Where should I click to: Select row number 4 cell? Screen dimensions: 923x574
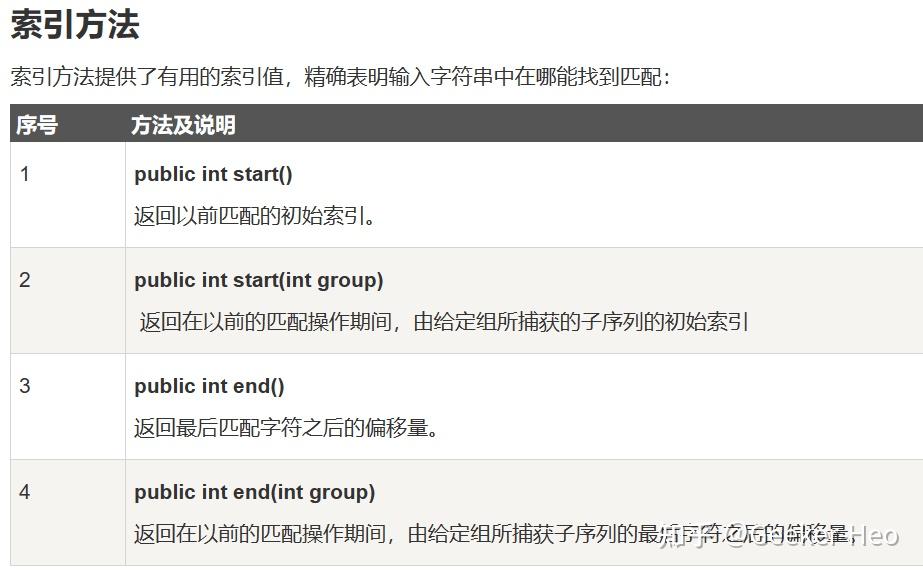[25, 492]
